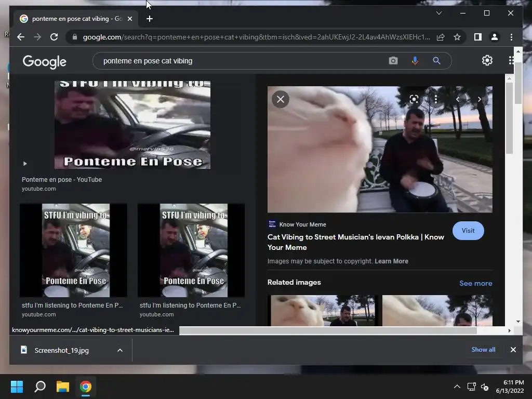Click left stfu I'm listening caption

pyautogui.click(x=72, y=305)
